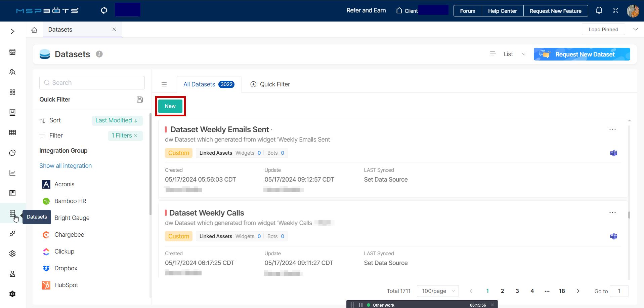Save the quick filter with disk icon
Screen dimensions: 644x308
coord(140,100)
